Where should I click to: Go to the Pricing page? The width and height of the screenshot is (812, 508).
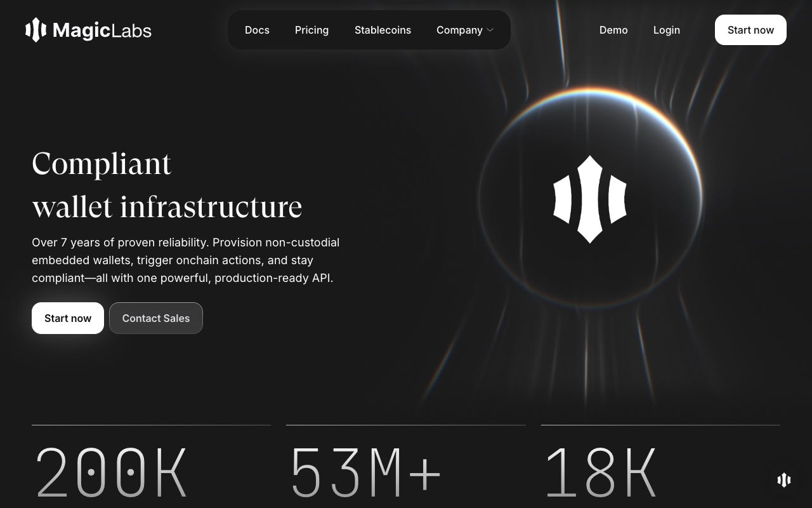[x=311, y=30]
